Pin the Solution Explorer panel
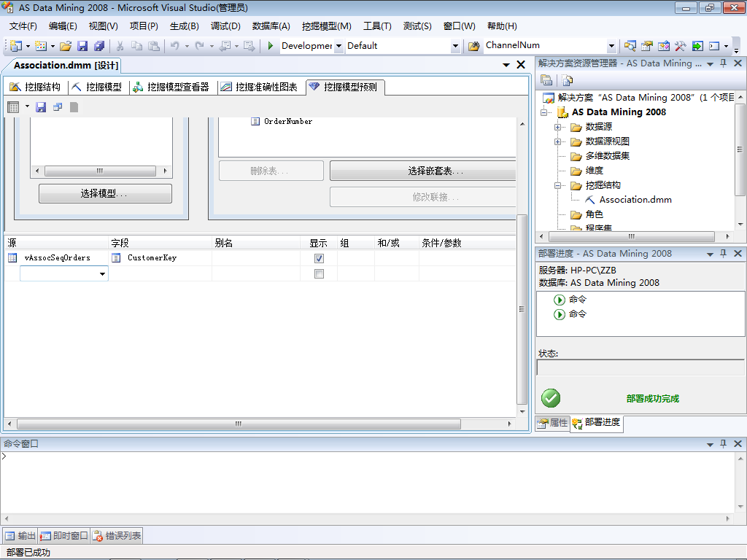The height and width of the screenshot is (560, 747). (x=723, y=63)
